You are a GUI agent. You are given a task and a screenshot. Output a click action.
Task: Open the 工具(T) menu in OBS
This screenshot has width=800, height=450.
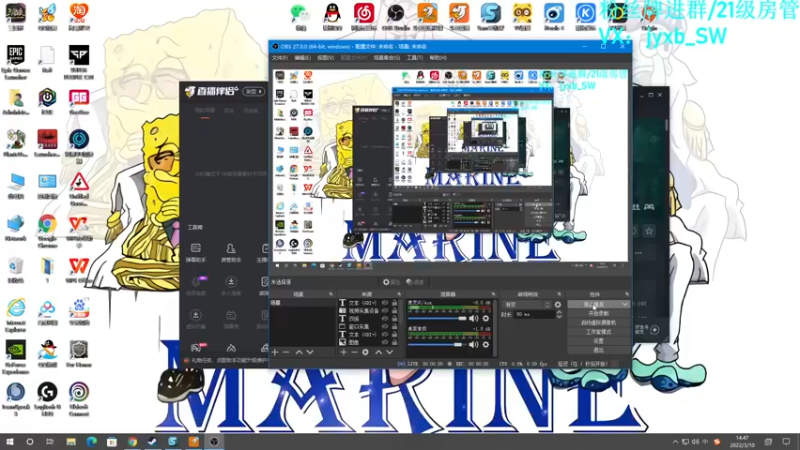pos(414,58)
